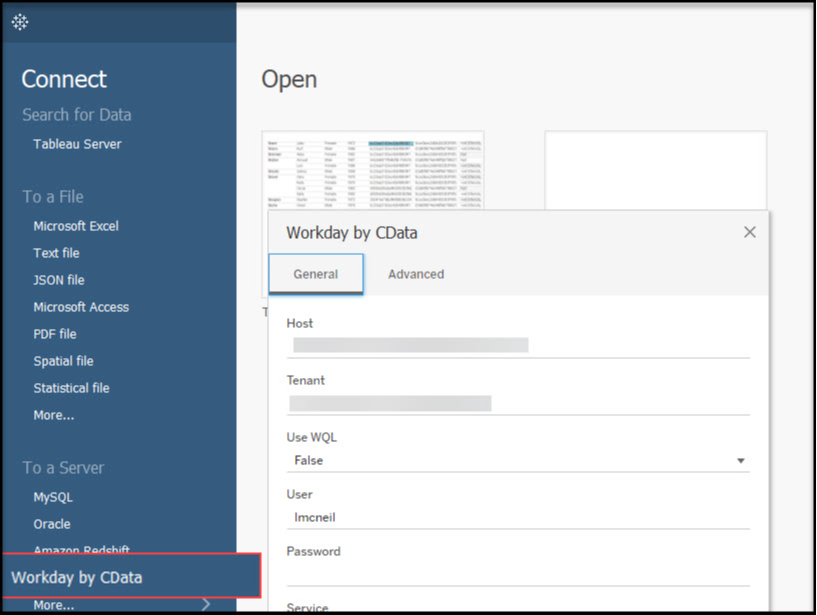Click the Password input field
Image resolution: width=817 pixels, height=615 pixels.
click(x=518, y=574)
